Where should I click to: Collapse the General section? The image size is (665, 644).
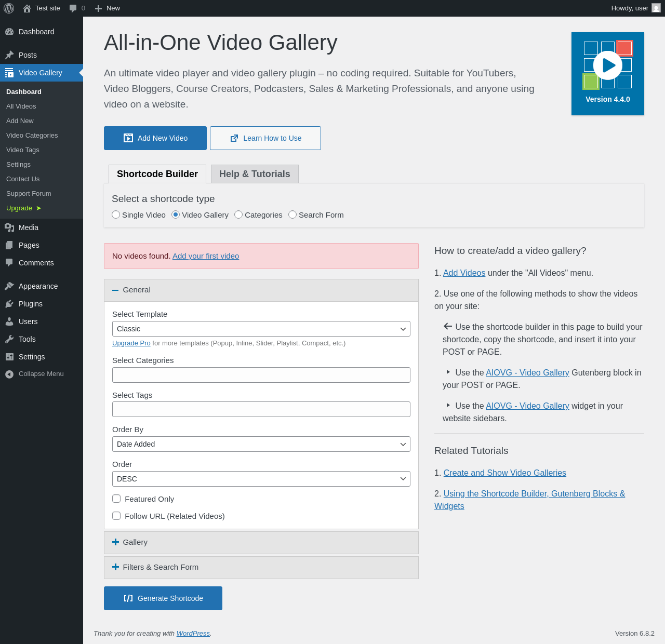click(x=261, y=290)
